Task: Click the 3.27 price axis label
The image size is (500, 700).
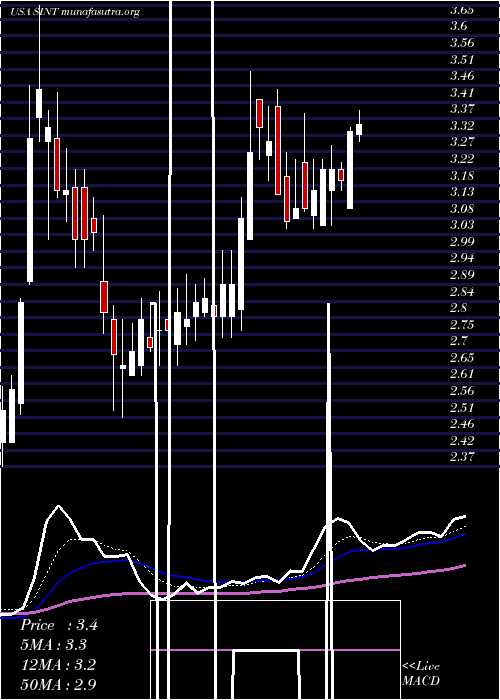Action: tap(462, 142)
